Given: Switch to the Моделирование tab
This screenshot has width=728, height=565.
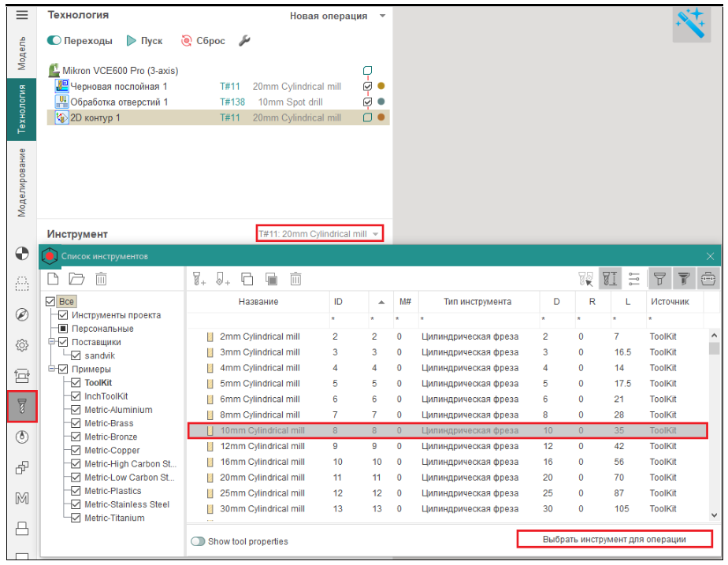Looking at the screenshot, I should pyautogui.click(x=22, y=182).
